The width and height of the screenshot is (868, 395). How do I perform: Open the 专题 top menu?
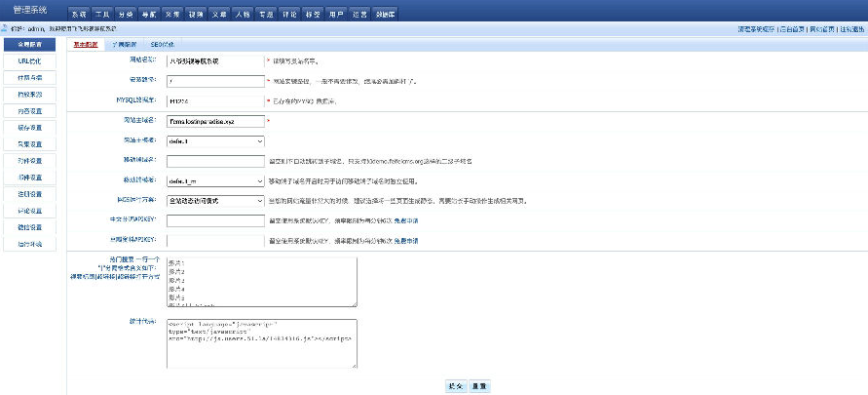coord(266,15)
